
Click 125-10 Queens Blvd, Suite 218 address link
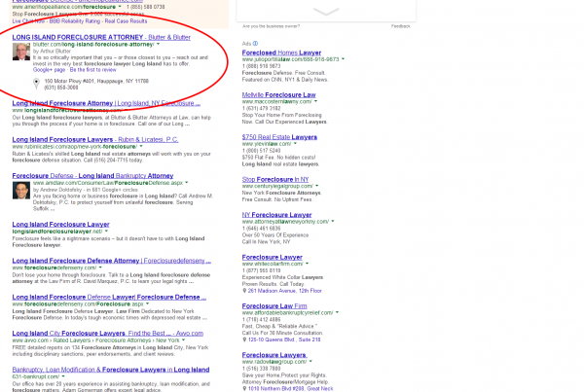point(284,339)
